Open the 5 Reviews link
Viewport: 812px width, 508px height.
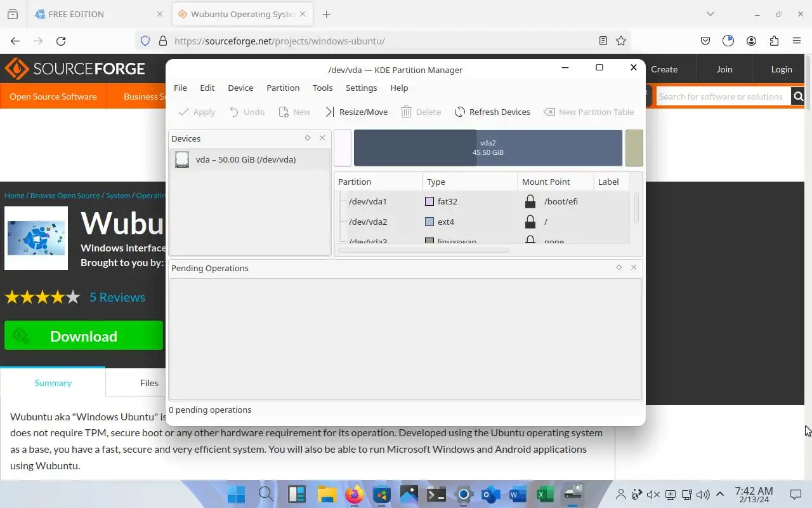[x=117, y=297]
